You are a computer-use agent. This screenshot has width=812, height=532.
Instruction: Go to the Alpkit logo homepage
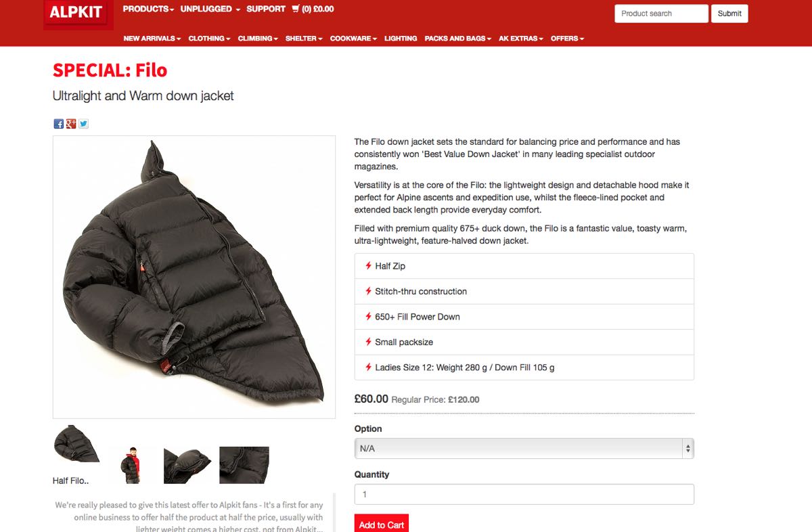pos(75,14)
